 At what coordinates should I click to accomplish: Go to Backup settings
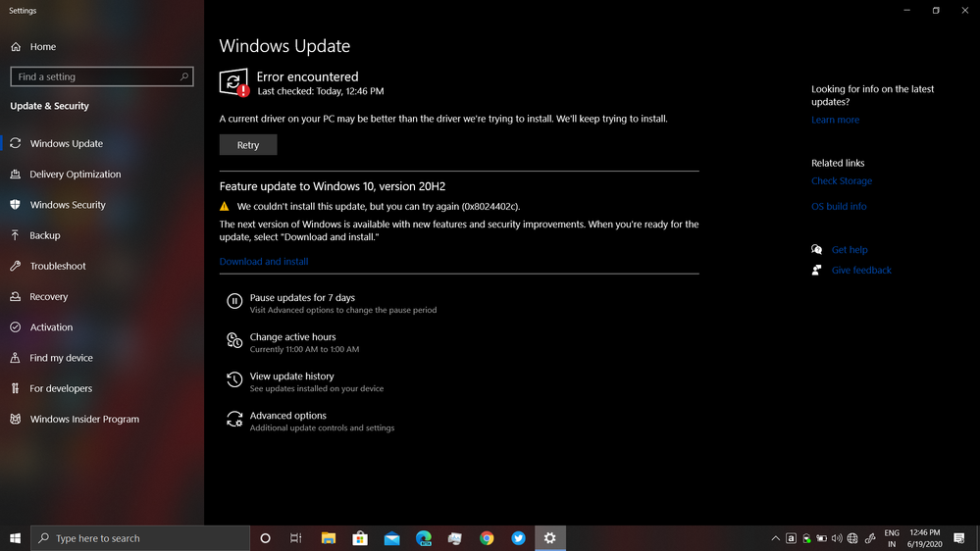point(102,235)
